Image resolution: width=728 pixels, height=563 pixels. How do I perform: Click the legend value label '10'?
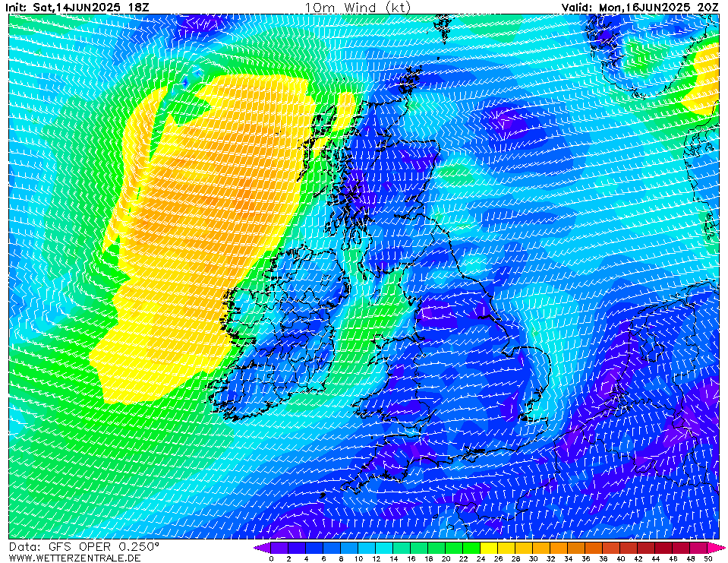pyautogui.click(x=358, y=558)
